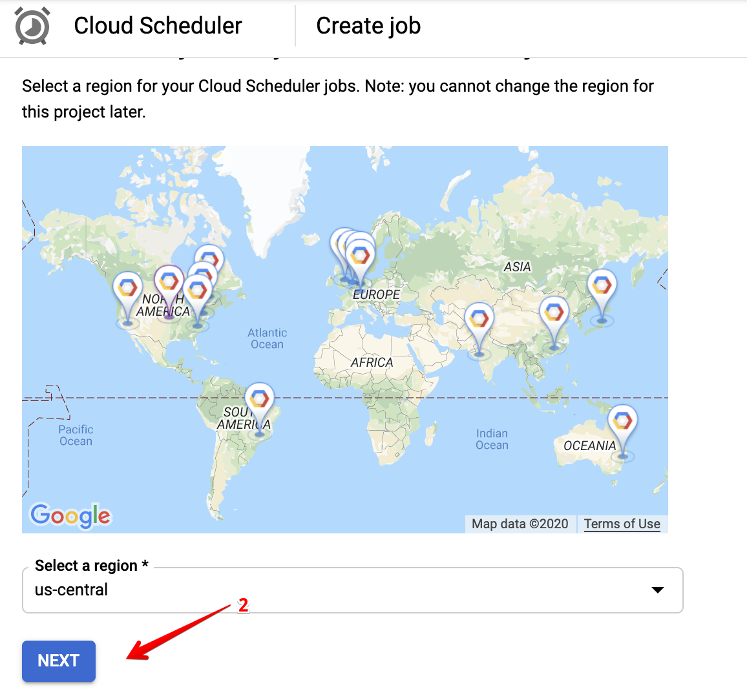Viewport: 747px width, 700px height.
Task: Click the Cloud Scheduler alarm clock icon
Action: pos(32,26)
